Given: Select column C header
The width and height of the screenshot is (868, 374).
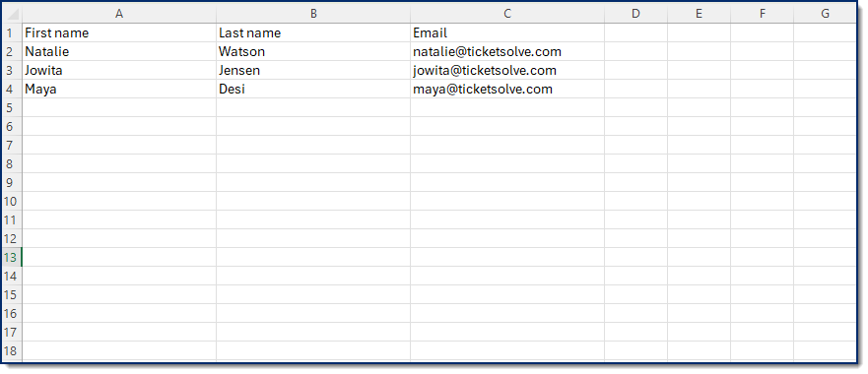Looking at the screenshot, I should (507, 14).
